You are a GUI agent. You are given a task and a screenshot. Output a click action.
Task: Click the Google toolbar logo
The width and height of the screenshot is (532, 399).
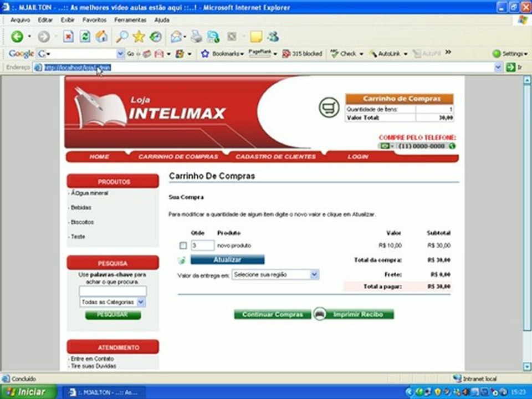coord(21,54)
